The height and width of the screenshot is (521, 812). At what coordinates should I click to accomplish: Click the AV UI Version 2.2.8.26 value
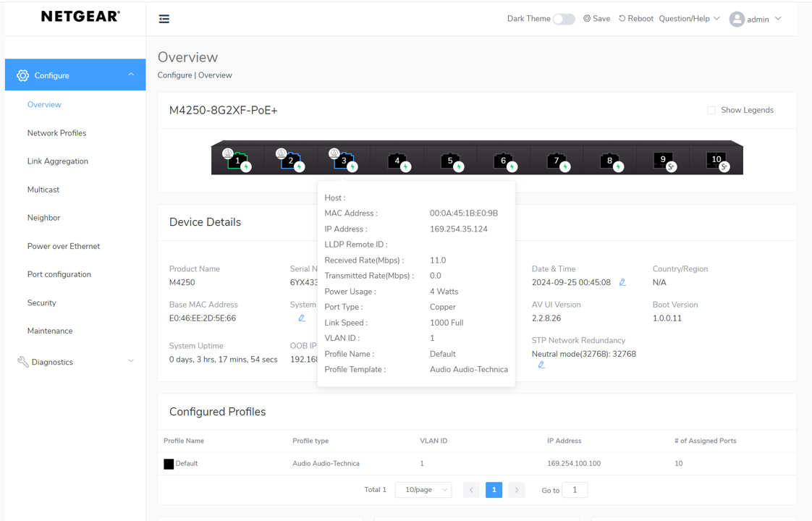[546, 318]
